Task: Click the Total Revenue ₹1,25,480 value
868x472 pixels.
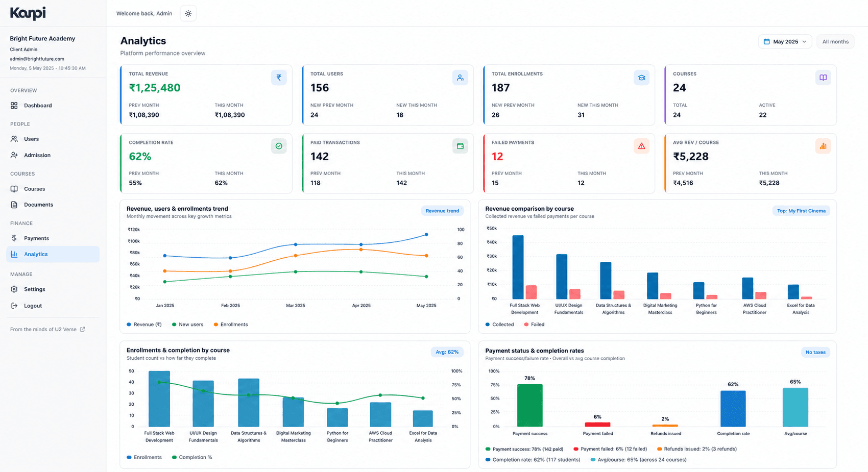Action: coord(155,88)
